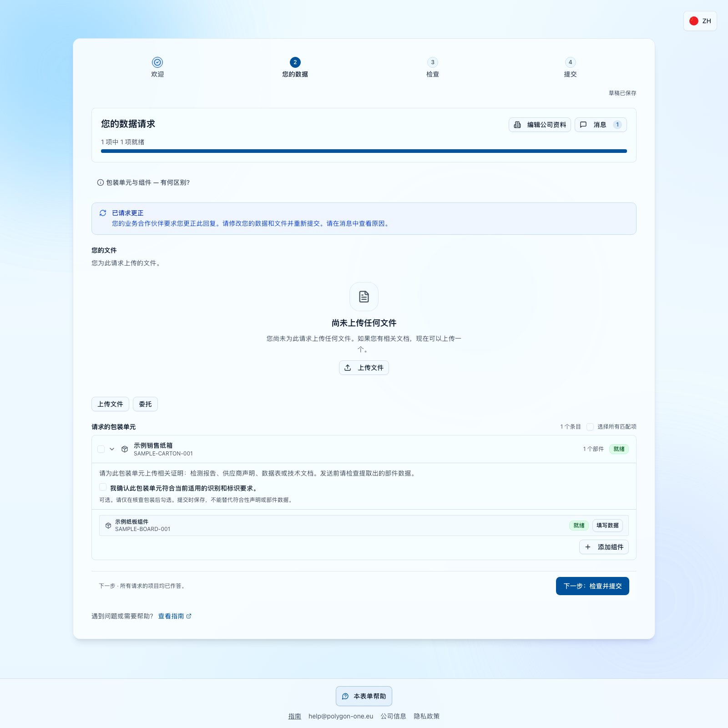Jump to step 4 提交
The height and width of the screenshot is (728, 728).
point(570,67)
